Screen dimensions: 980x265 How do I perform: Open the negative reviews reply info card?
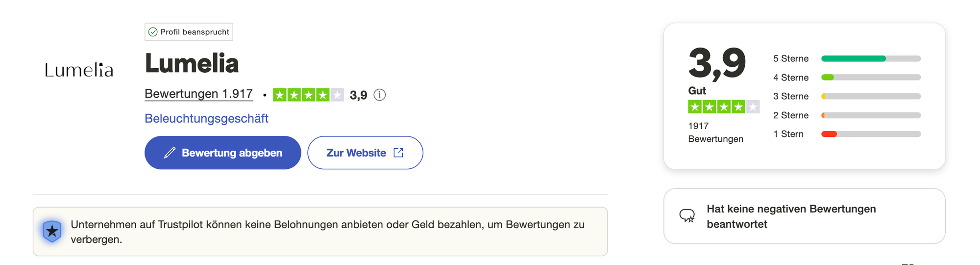(x=804, y=216)
